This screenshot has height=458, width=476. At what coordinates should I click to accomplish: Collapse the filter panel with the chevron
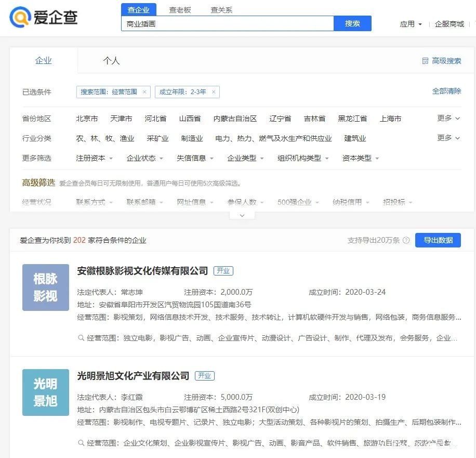[242, 215]
